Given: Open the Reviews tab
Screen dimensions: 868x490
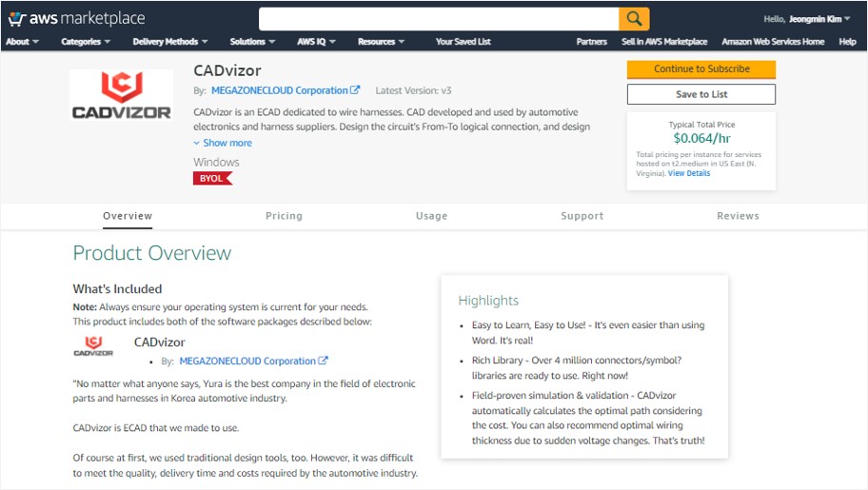Looking at the screenshot, I should 738,216.
